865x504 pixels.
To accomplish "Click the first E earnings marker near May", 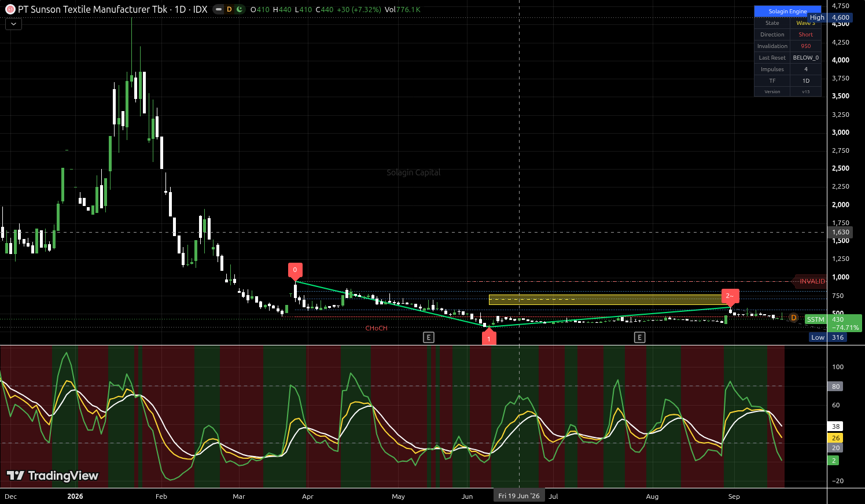I will point(428,337).
